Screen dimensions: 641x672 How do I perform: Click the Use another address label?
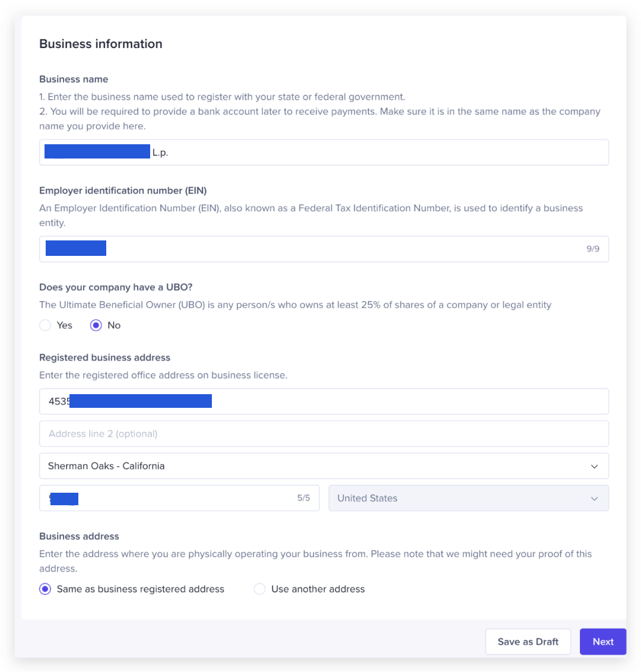coord(318,589)
